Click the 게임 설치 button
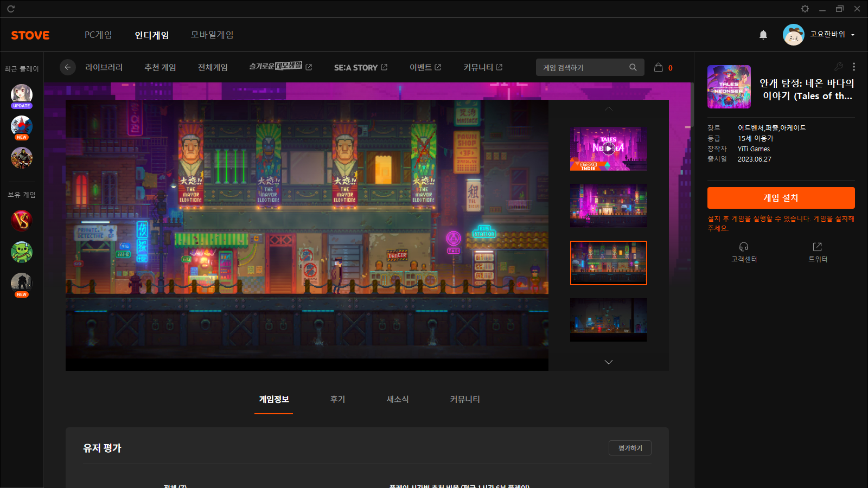 coord(781,198)
